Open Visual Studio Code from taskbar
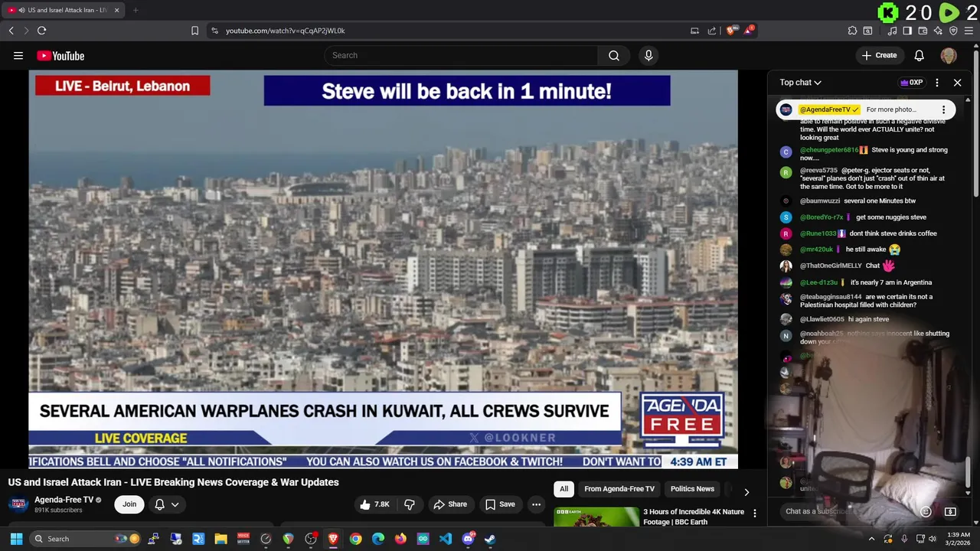The image size is (980, 551). pyautogui.click(x=446, y=539)
